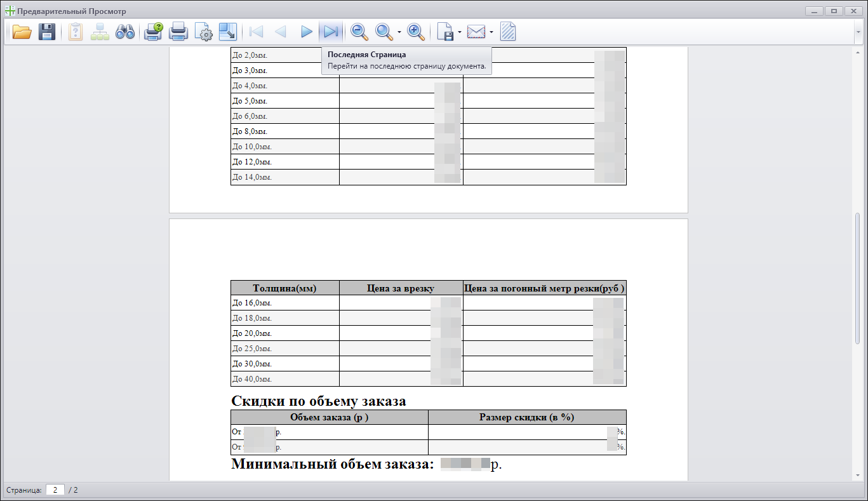Click the "До 14,0мм." cell
This screenshot has height=501, width=868.
pos(285,177)
